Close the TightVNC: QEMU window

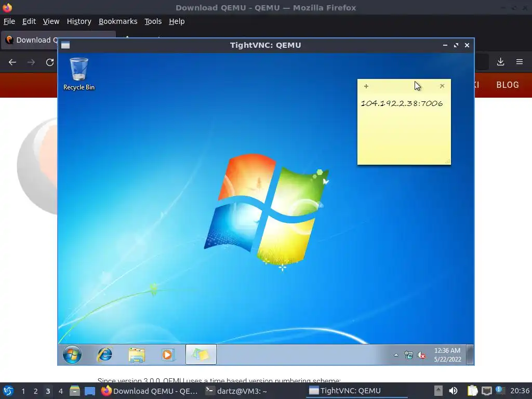pos(467,45)
